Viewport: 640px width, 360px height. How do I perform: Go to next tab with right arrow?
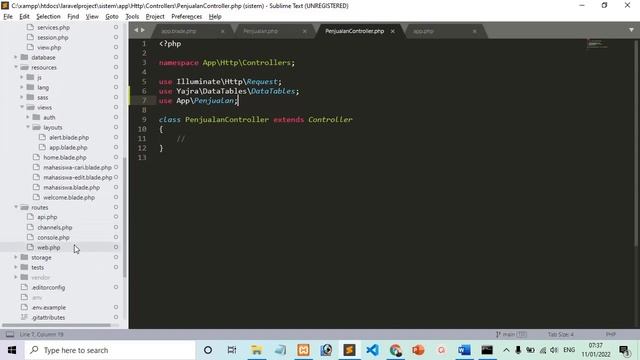tap(142, 30)
